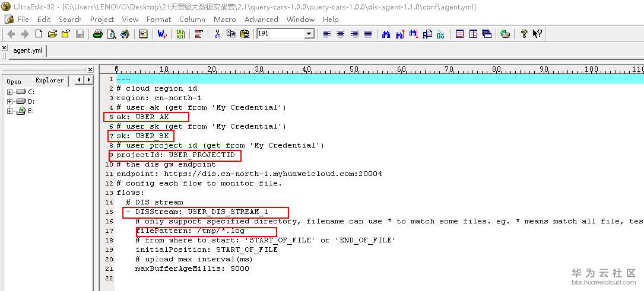The width and height of the screenshot is (644, 291).
Task: Select the E: drive in Explorer
Action: tap(31, 111)
